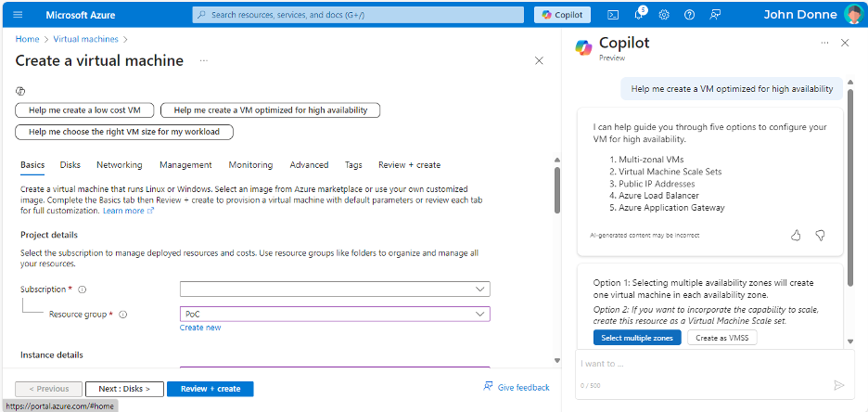Screen dimensions: 868x412
Task: Switch to the Networking tab
Action: tap(119, 165)
